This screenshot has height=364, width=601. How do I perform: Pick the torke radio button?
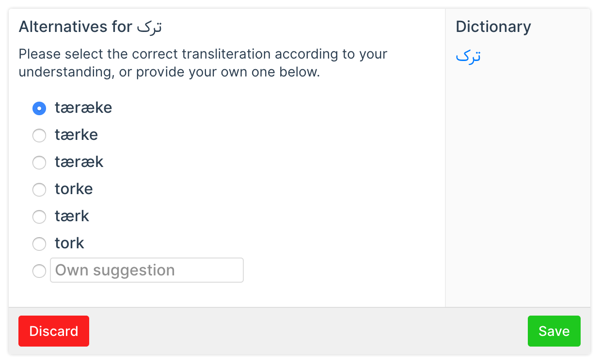(39, 189)
